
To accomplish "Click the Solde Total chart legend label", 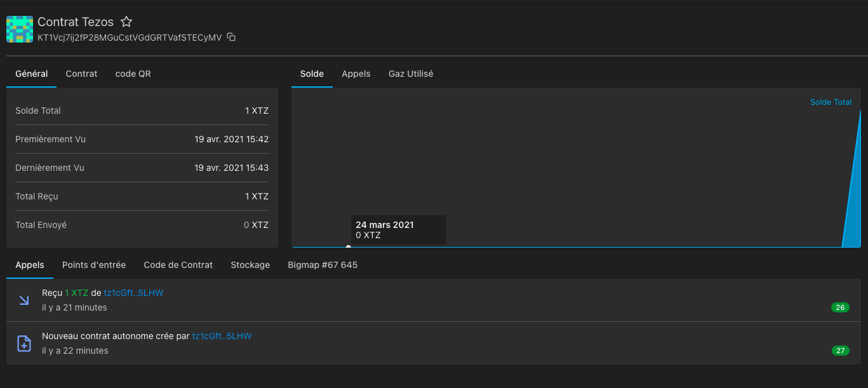I will (x=831, y=102).
